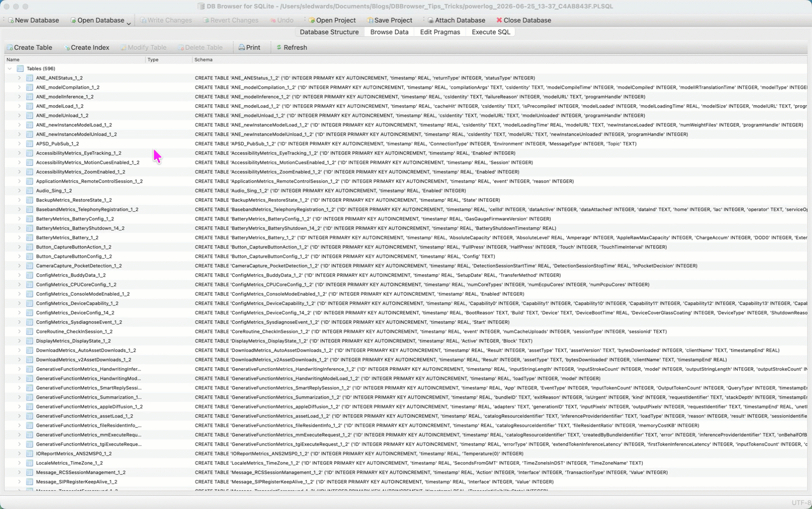Screen dimensions: 812x509
Task: Select AccessibilityMetrics_EyeTracking_1_2 table name
Action: 78,153
